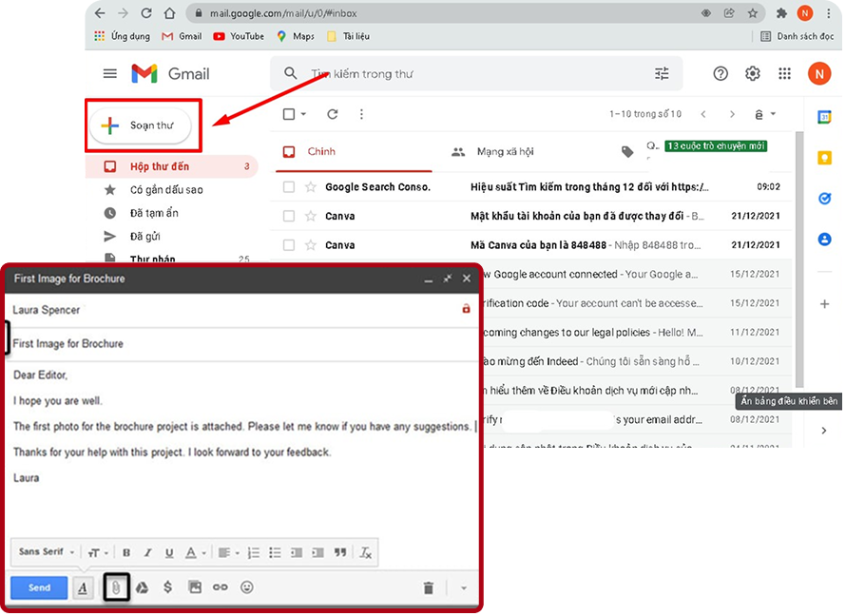Click the insert photo icon

[x=195, y=587]
